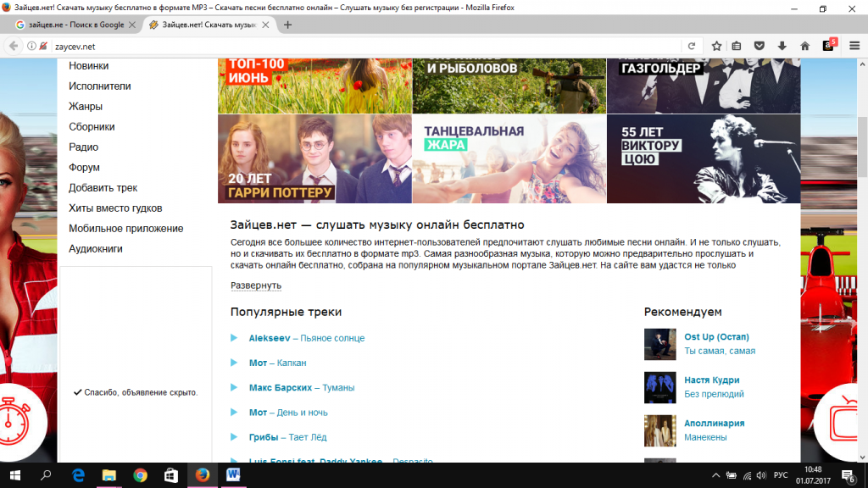
Task: Open the Аудиокниги link in sidebar
Action: (x=96, y=249)
